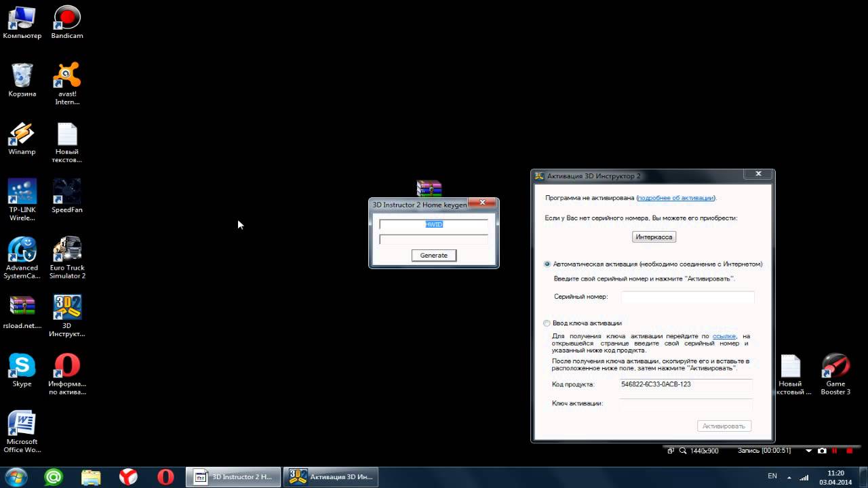
Task: Select the Новый текстовый document beside Winamp
Action: click(67, 142)
